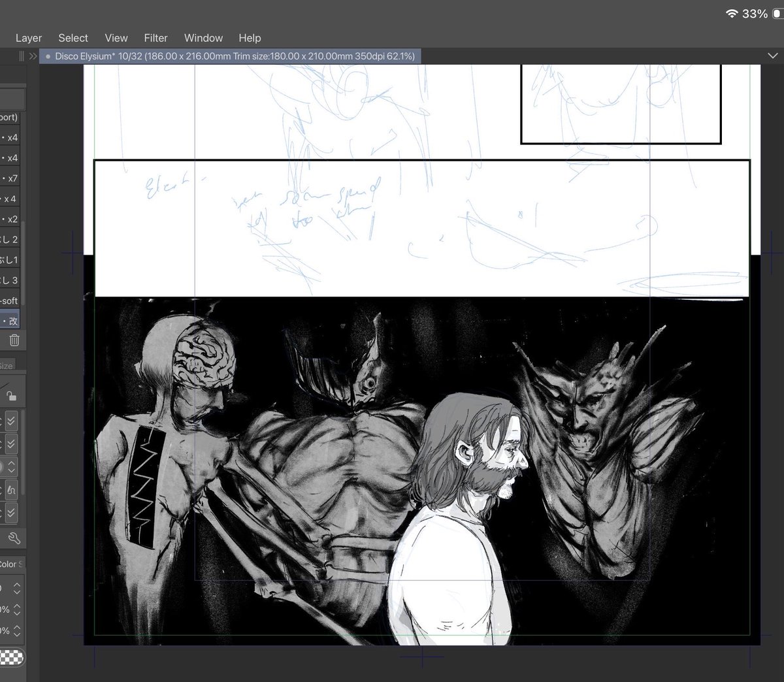Select the sub tool ending in 'port)'

pos(10,118)
